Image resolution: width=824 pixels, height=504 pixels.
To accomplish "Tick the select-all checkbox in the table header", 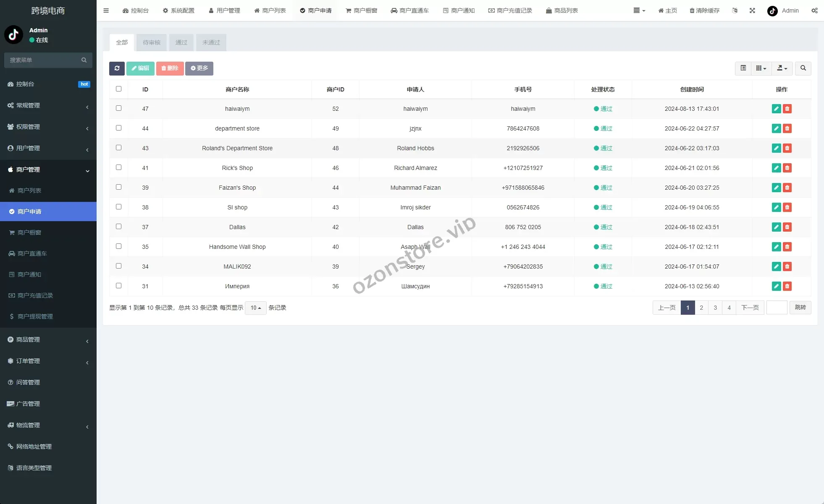I will (118, 89).
